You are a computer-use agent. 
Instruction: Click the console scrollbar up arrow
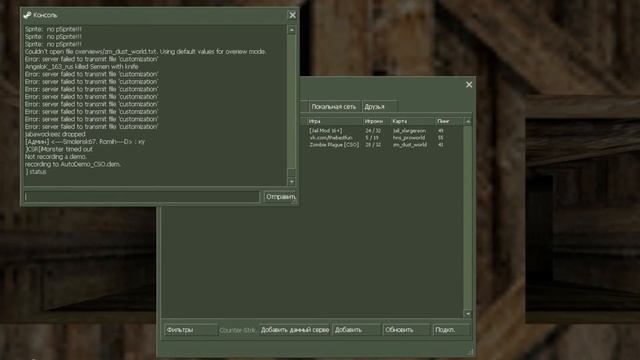291,30
